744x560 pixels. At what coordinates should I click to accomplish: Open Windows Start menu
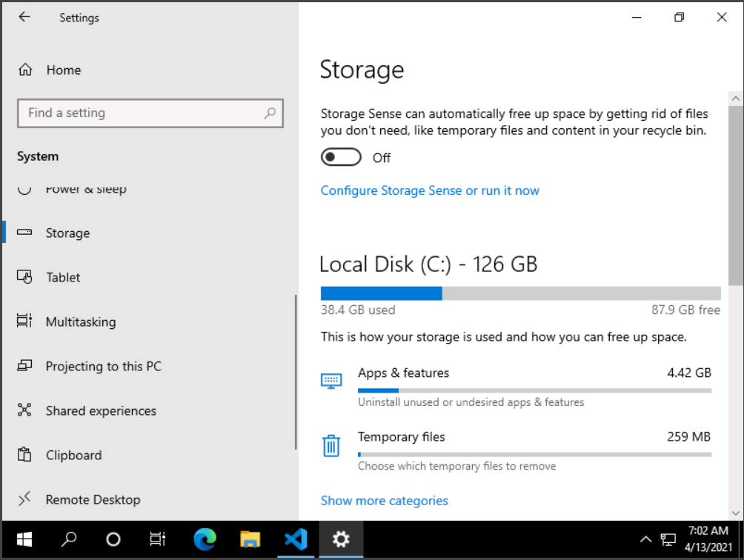24,539
